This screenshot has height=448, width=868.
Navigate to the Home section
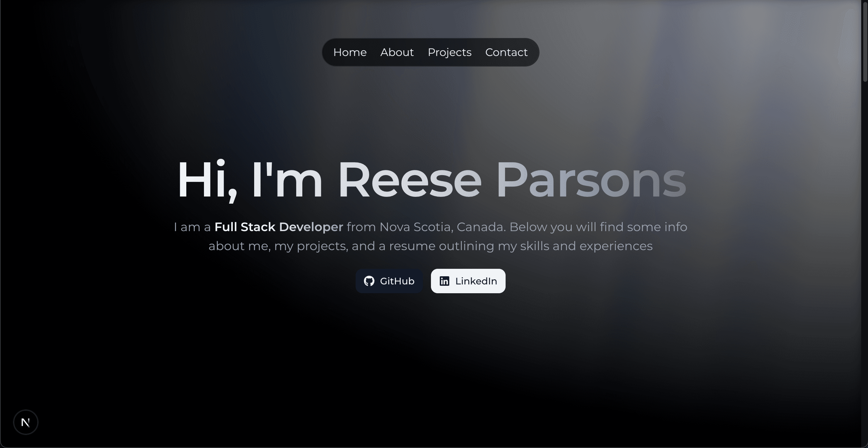click(x=350, y=52)
